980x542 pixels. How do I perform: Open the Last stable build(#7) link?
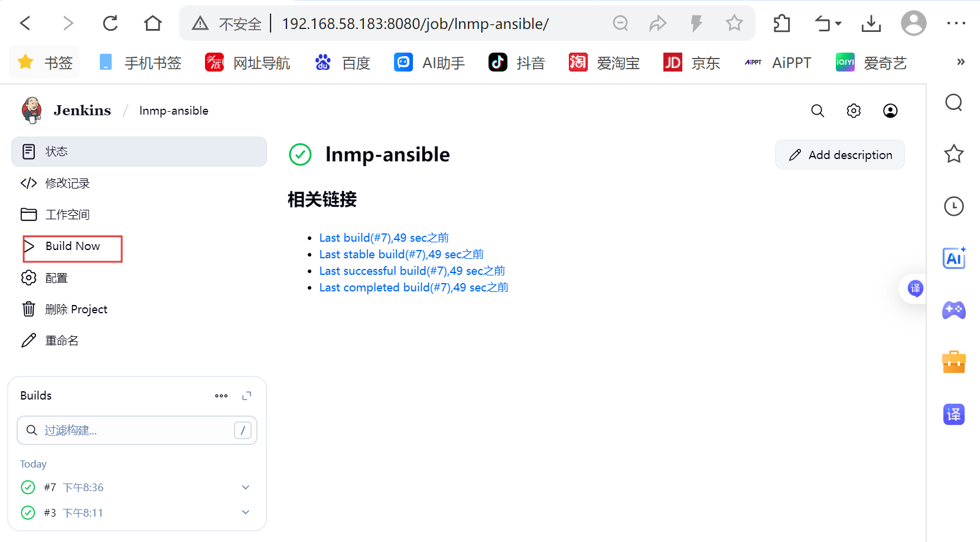tap(401, 254)
